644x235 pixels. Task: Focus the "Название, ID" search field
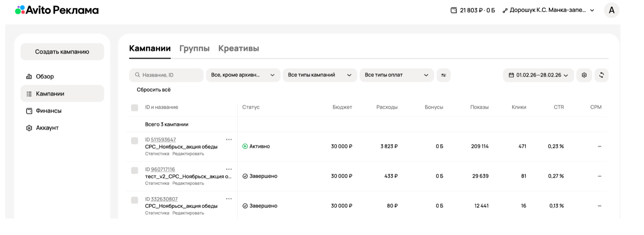170,75
